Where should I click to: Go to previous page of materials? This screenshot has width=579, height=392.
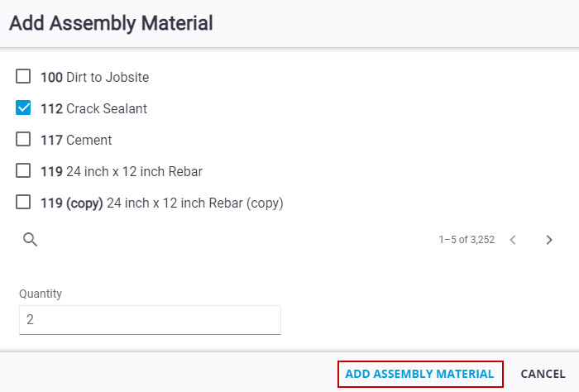513,240
